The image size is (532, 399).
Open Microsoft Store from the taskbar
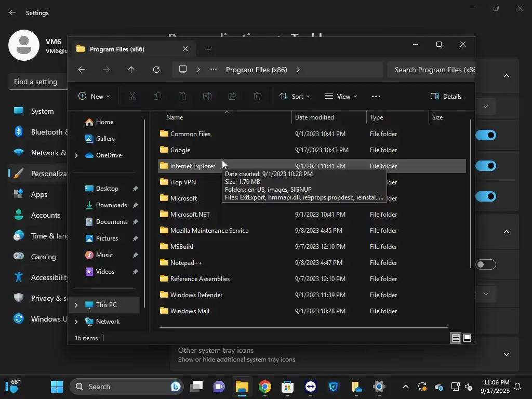click(287, 387)
